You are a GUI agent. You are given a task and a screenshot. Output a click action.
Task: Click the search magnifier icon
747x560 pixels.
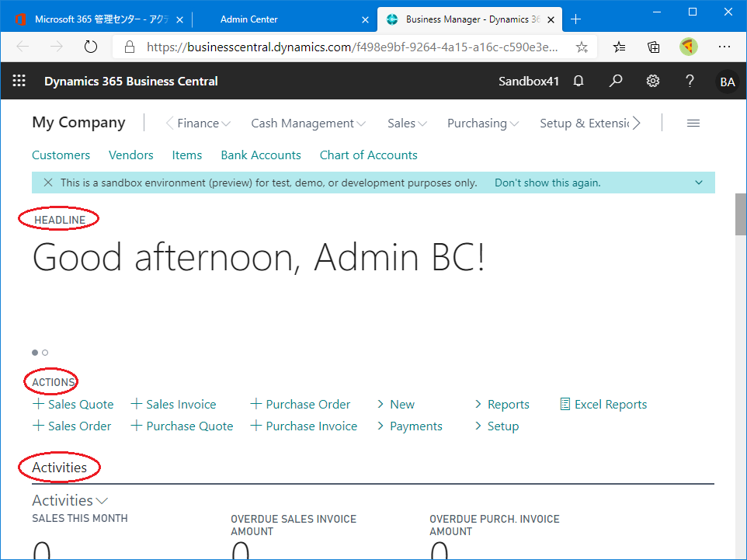point(615,81)
